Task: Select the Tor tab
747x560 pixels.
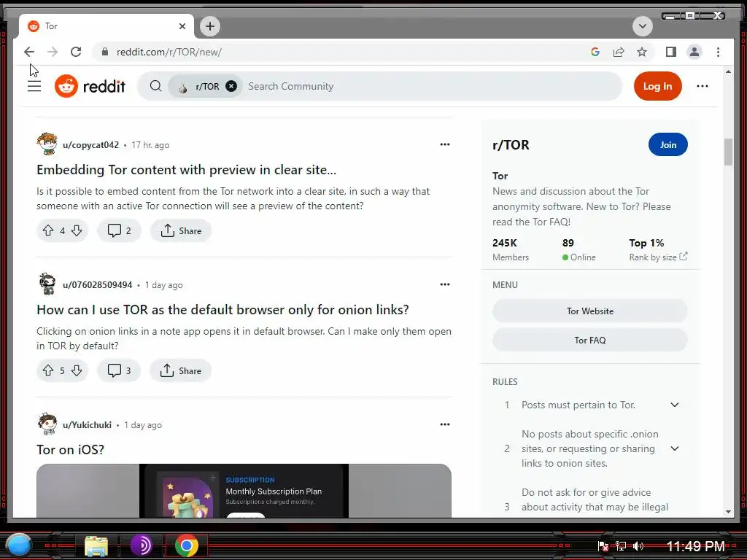Action: (x=107, y=26)
